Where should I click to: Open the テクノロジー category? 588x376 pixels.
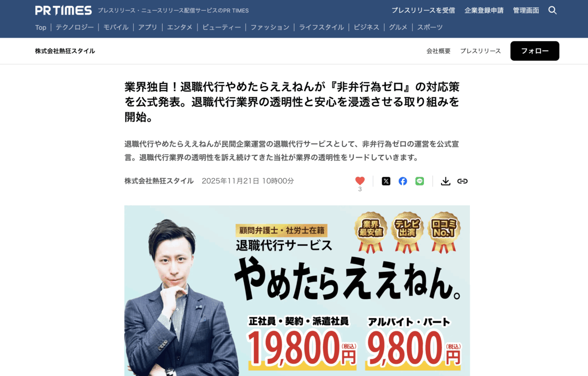[74, 27]
